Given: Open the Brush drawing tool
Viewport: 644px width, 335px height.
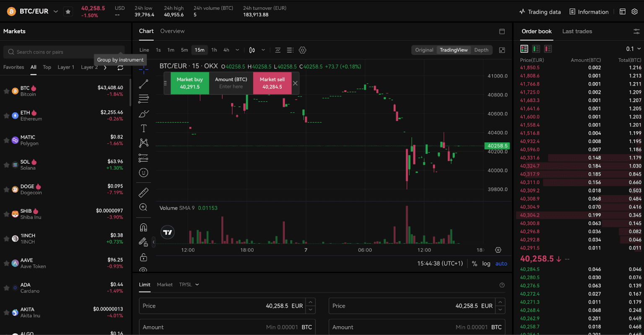Looking at the screenshot, I should 144,113.
